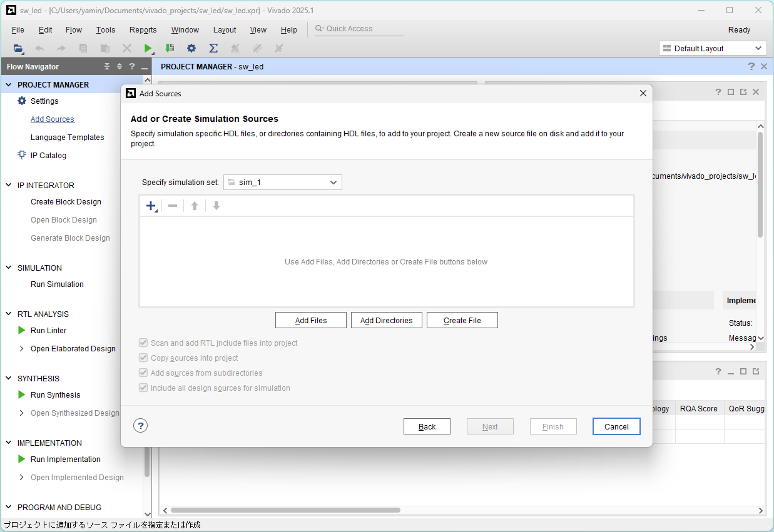Image resolution: width=774 pixels, height=532 pixels.
Task: Click the plus icon to add sources
Action: pyautogui.click(x=150, y=206)
